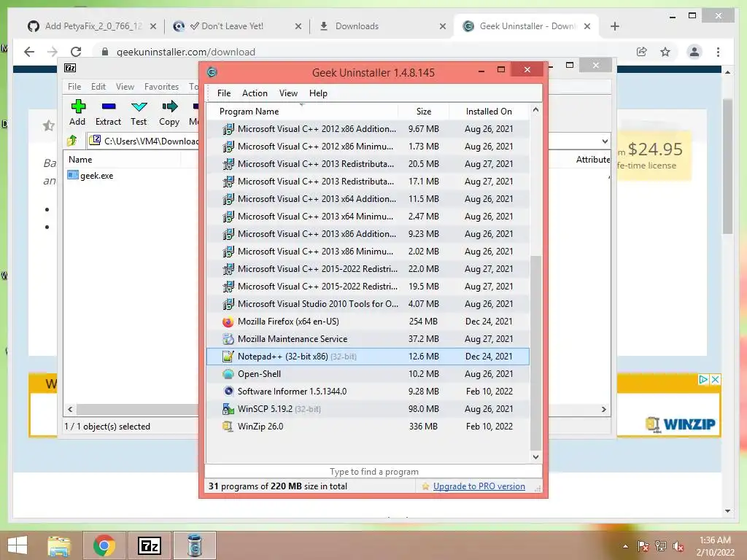747x560 pixels.
Task: Bookmark this page with star icon
Action: [665, 52]
